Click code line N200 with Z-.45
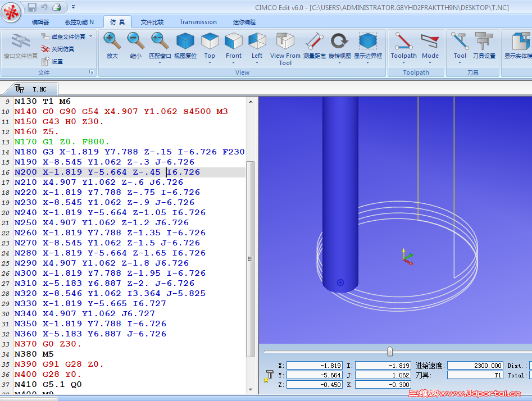 (129, 172)
